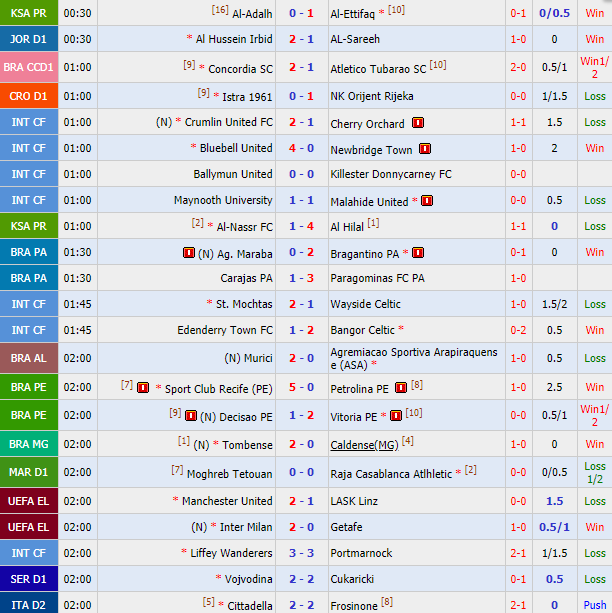Image resolution: width=612 pixels, height=613 pixels.
Task: Click the Push result in Cittadella row
Action: point(595,605)
